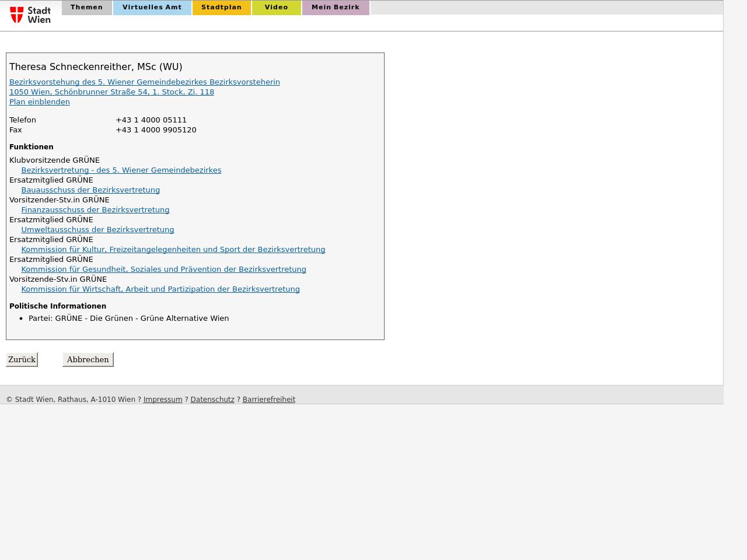Select the Video tab

[276, 8]
